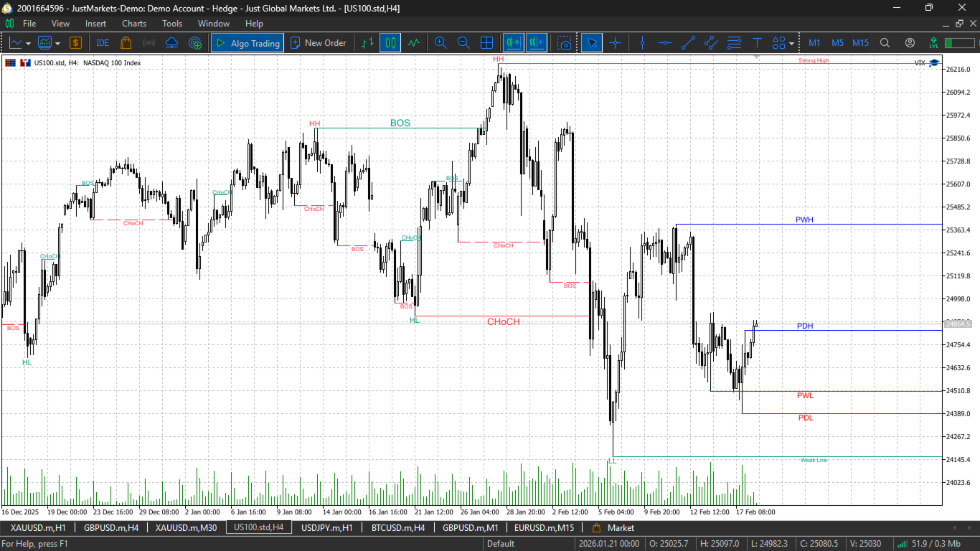Open the Charts menu
Viewport: 980px width, 551px height.
pos(134,24)
